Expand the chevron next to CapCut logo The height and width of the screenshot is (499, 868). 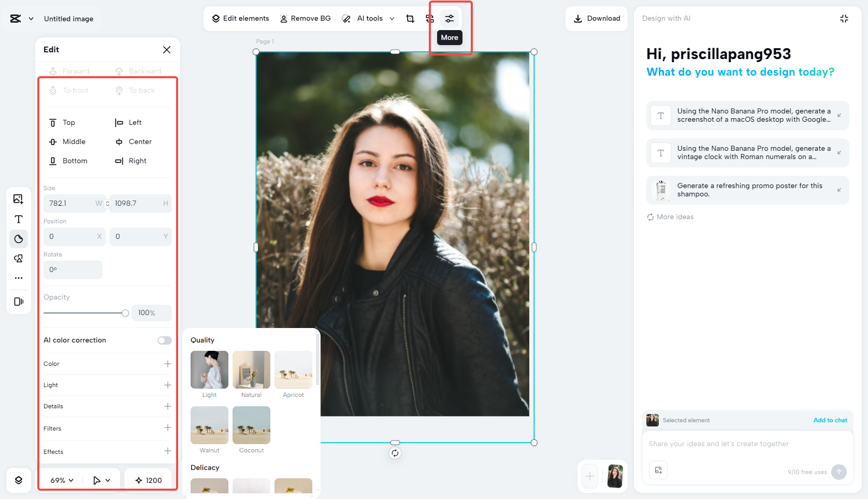[x=31, y=19]
